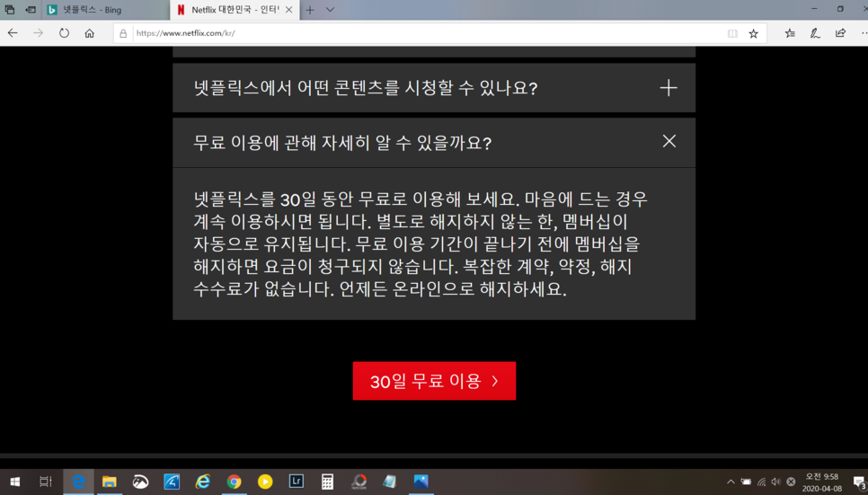
Task: Collapse the 무료 이용에 관해 question
Action: [x=434, y=142]
